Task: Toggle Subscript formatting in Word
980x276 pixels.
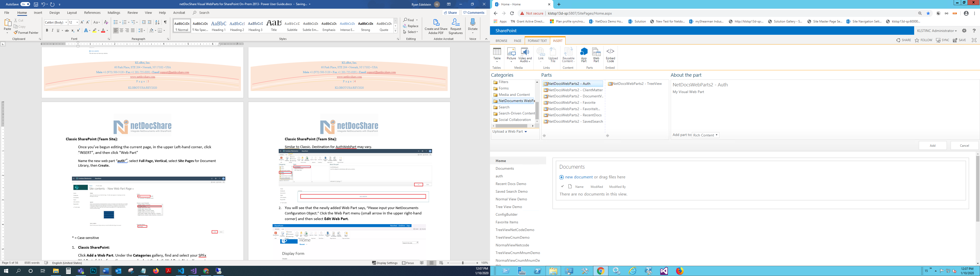Action: point(73,30)
